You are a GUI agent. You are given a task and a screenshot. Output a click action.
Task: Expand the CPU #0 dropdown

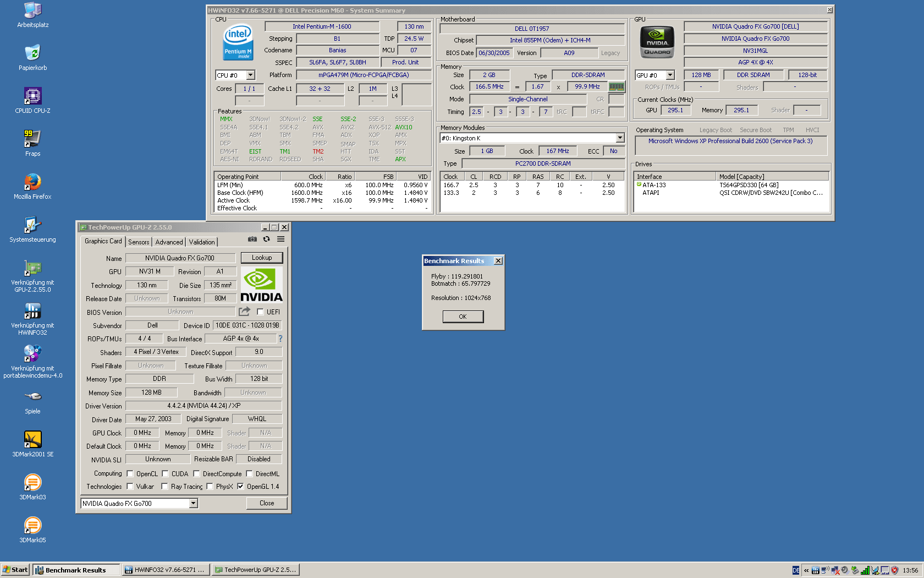pos(251,75)
